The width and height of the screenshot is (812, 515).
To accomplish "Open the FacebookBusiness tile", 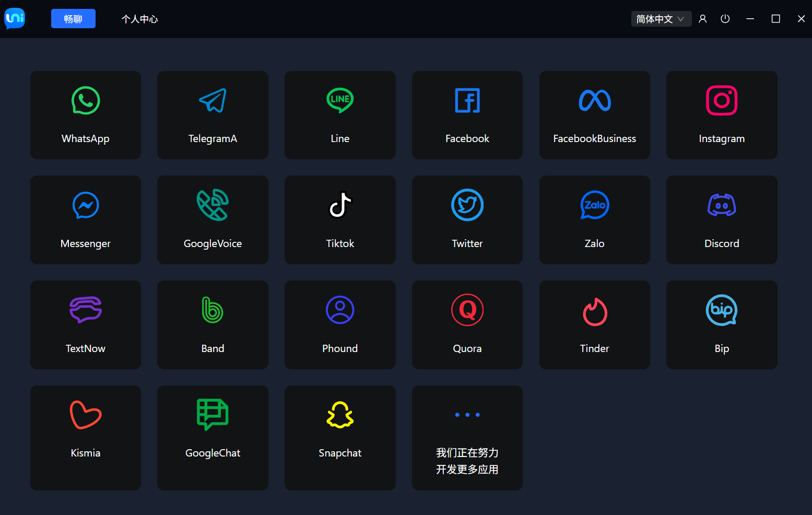I will click(x=595, y=115).
